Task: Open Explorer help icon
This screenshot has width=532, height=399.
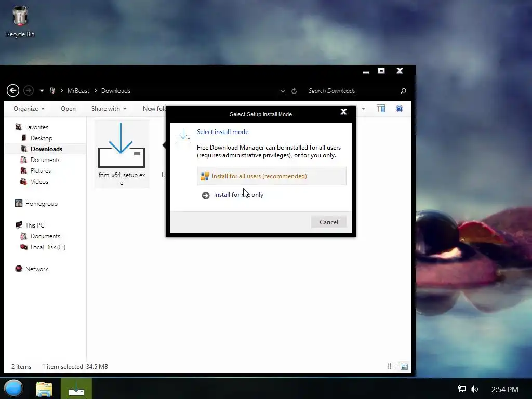Action: click(400, 109)
